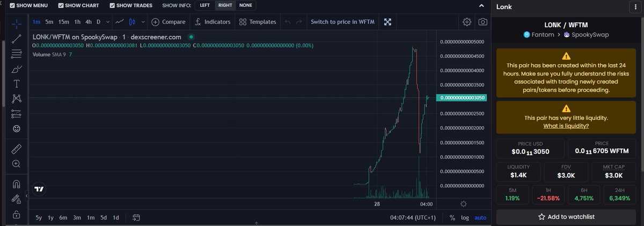Open the What is liquidity link
This screenshot has width=644, height=226.
point(566,126)
